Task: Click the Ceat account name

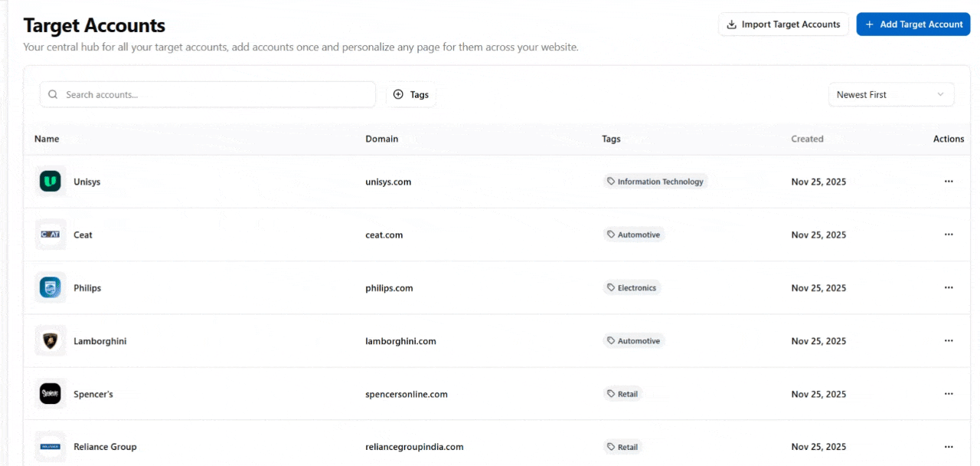Action: coord(83,235)
